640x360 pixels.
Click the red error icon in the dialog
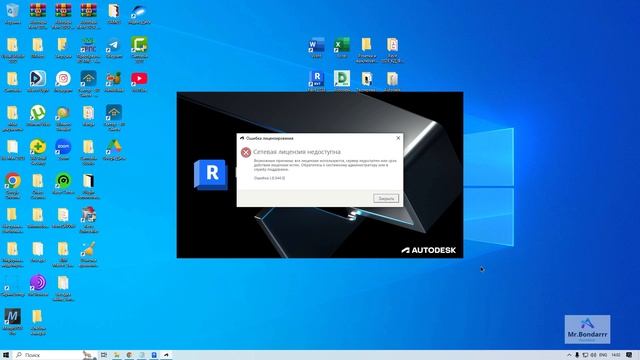(x=246, y=153)
